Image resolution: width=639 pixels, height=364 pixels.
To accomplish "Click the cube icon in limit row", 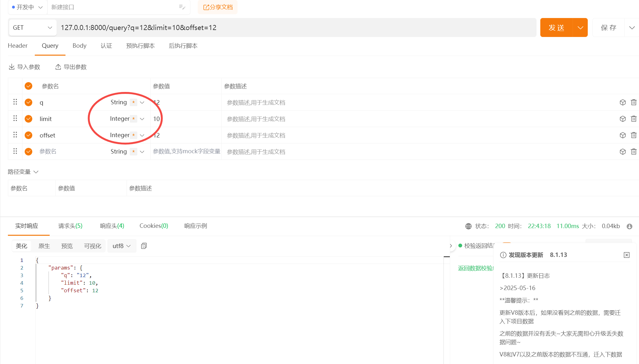I will [x=623, y=119].
